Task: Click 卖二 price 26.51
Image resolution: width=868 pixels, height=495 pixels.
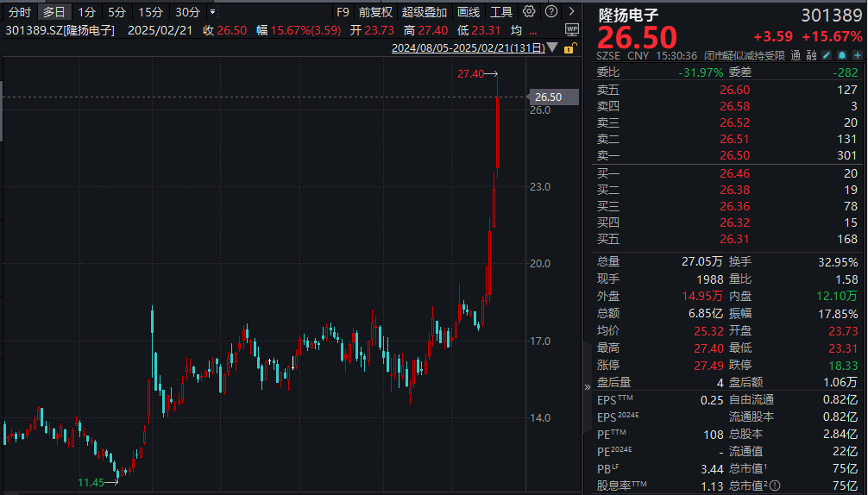Action: click(734, 139)
